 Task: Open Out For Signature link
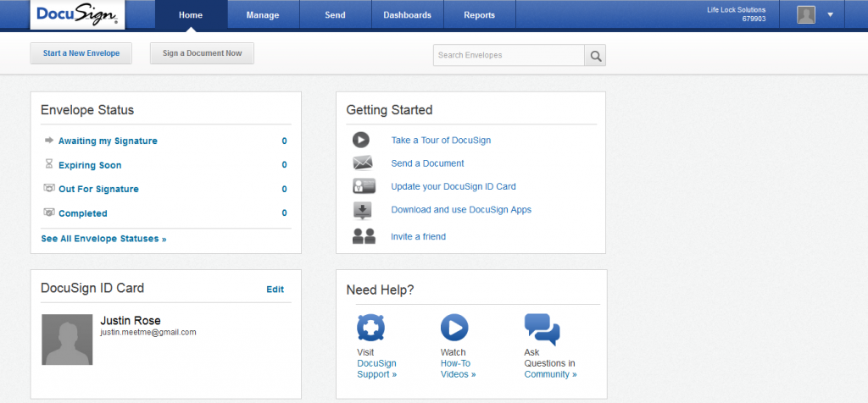98,189
